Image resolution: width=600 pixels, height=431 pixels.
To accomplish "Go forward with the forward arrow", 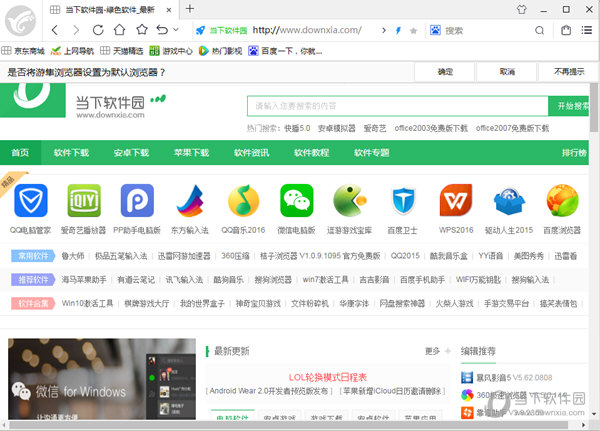I will [77, 30].
